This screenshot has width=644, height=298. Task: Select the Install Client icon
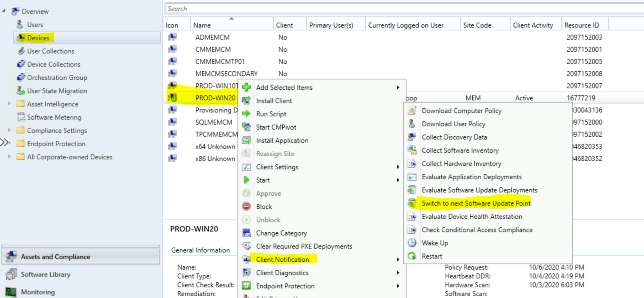246,101
